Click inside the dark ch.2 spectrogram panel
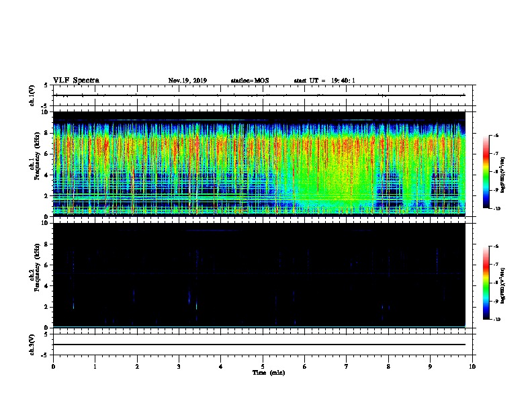532x411 pixels. coord(259,275)
